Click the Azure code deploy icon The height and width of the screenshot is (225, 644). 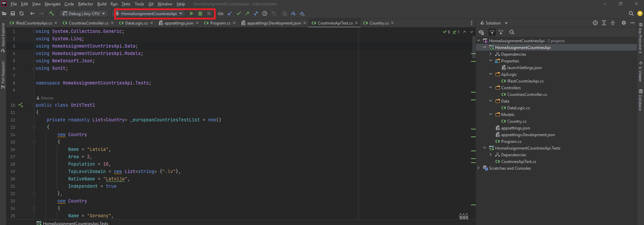coord(302,13)
